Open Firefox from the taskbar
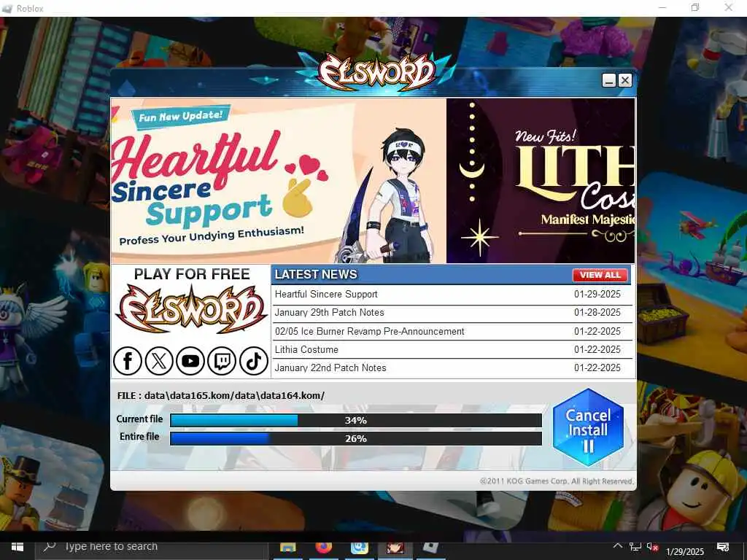This screenshot has height=560, width=747. point(323,548)
